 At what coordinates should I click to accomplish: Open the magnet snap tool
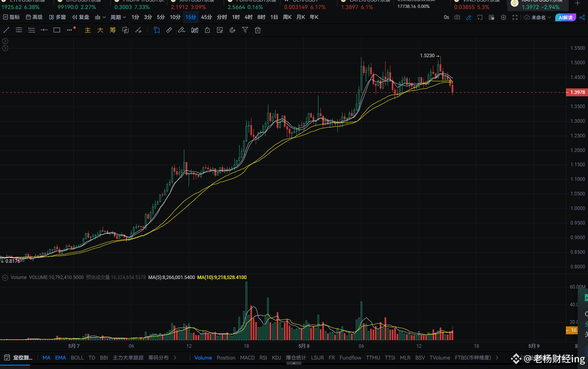point(232,30)
